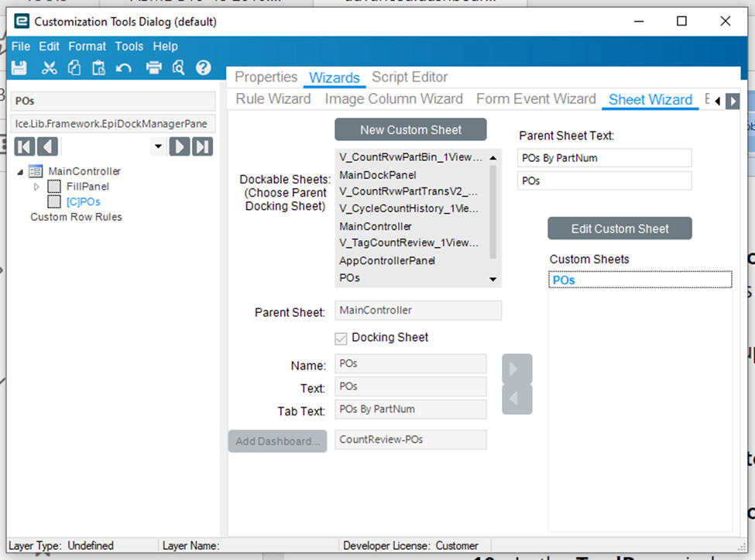Click the Add Dashboard button
The image size is (755, 560).
tap(278, 441)
